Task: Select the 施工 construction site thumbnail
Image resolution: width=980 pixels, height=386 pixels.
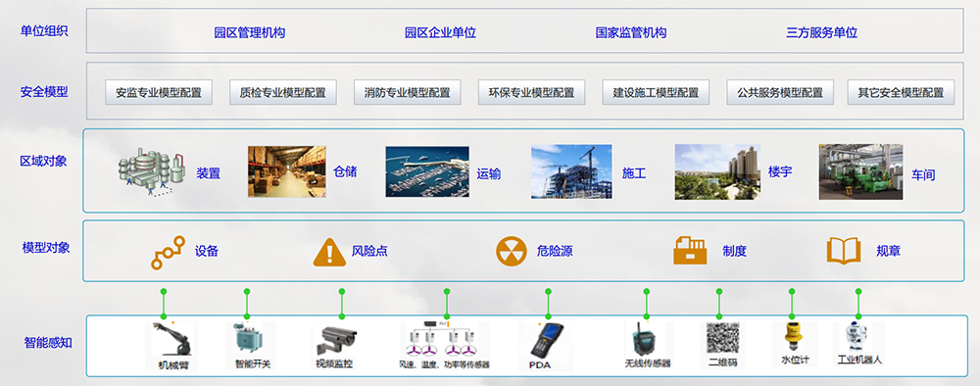Action: coord(571,171)
